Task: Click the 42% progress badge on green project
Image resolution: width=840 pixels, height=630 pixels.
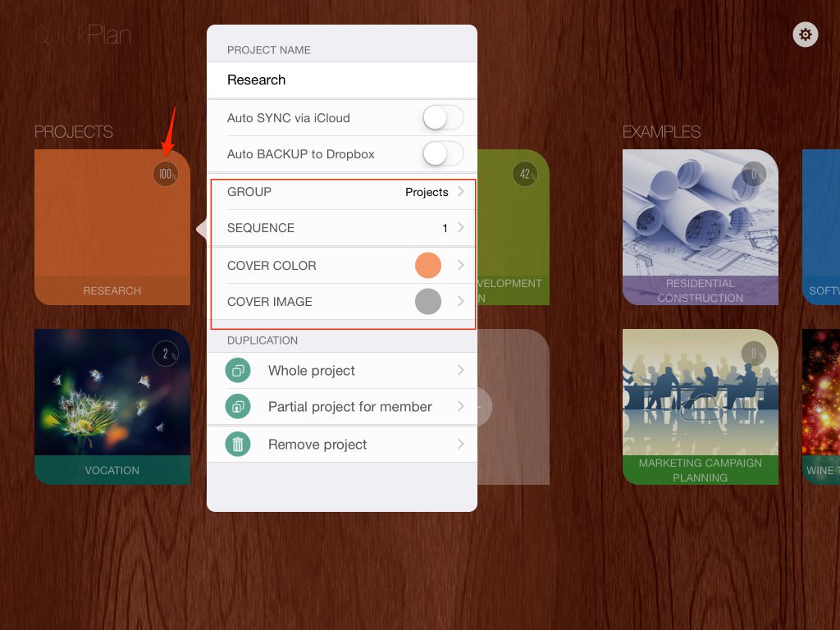Action: tap(525, 174)
